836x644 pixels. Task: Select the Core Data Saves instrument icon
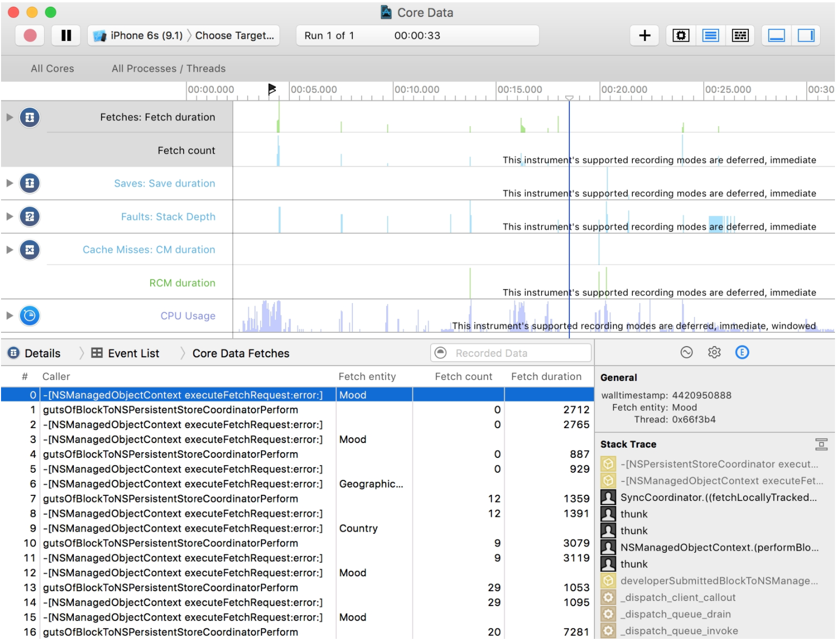click(x=30, y=183)
